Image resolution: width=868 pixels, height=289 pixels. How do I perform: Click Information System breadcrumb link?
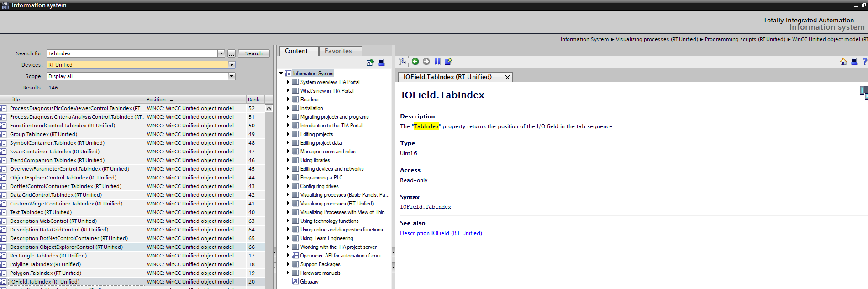click(584, 39)
